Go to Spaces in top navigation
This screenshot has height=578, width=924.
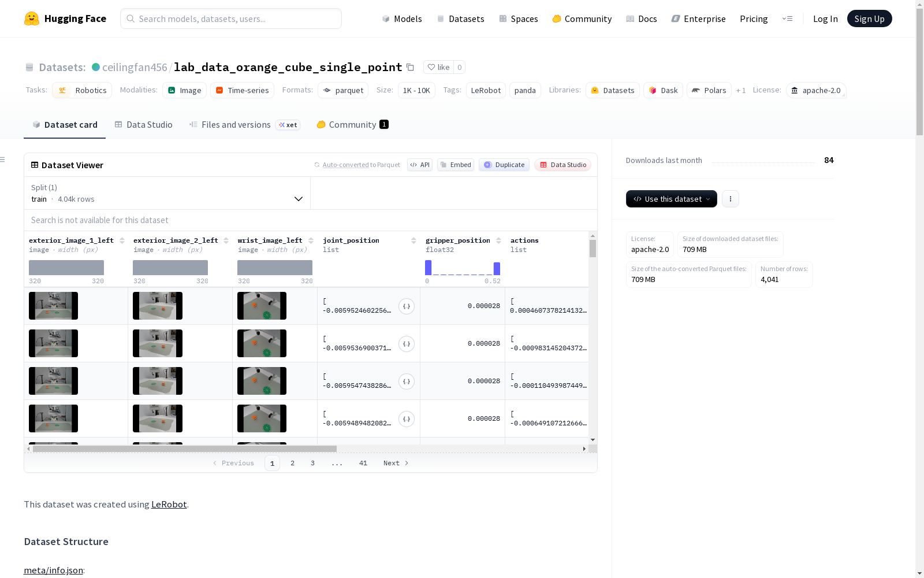tap(519, 18)
